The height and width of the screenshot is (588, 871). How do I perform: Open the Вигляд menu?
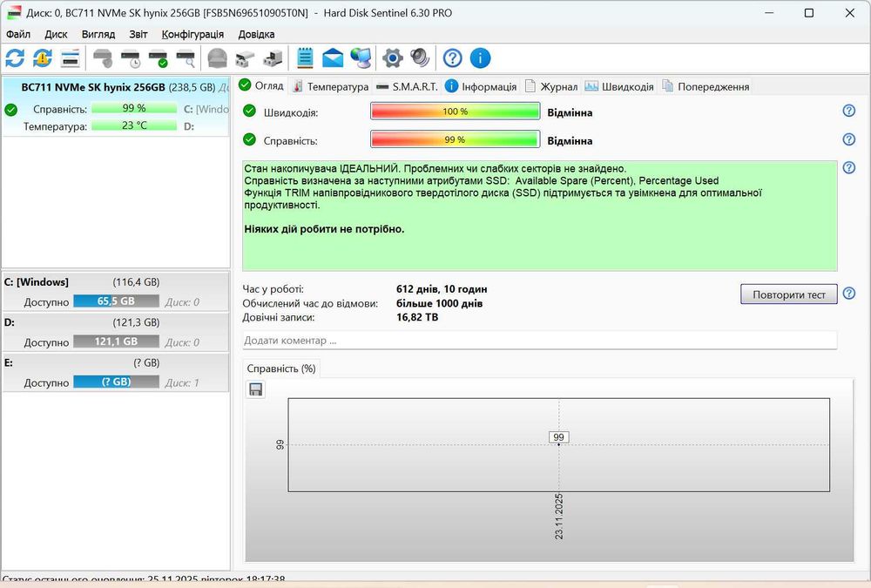[x=98, y=34]
